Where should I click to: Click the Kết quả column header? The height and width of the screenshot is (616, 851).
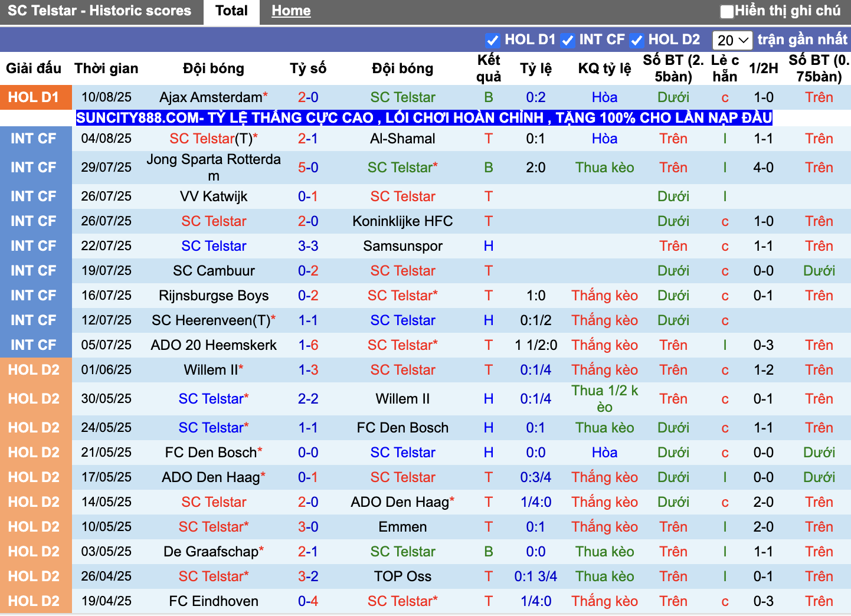[489, 68]
